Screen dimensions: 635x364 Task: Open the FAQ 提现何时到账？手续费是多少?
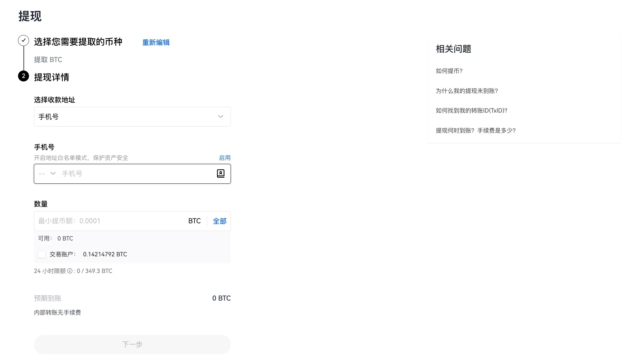[x=476, y=130]
